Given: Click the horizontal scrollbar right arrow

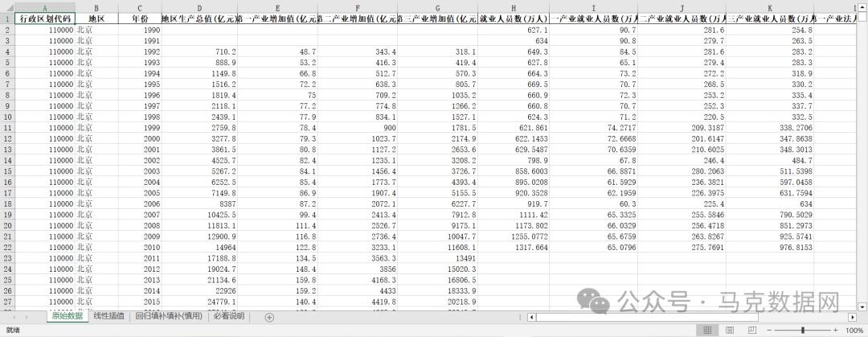Looking at the screenshot, I should [853, 317].
